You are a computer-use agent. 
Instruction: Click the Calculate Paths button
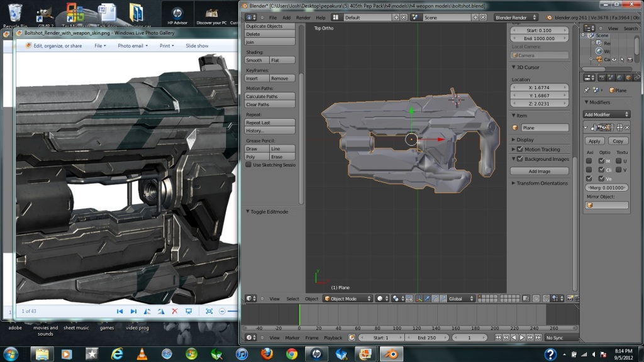click(270, 96)
